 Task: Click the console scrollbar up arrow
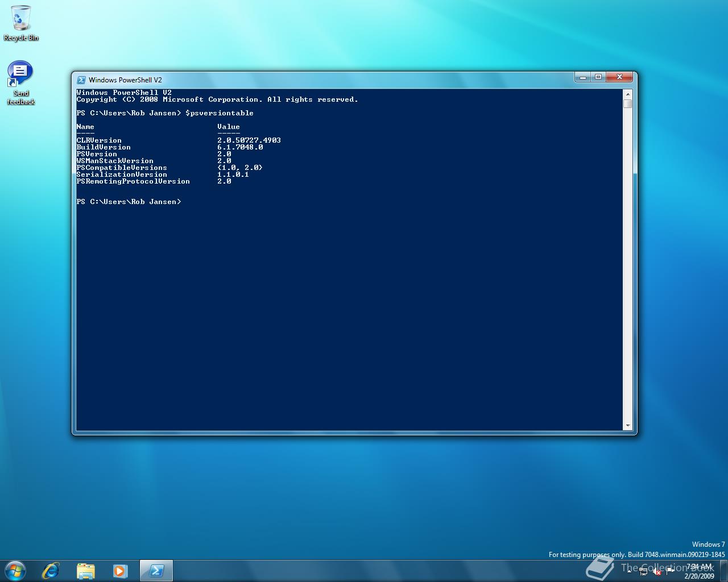pos(628,94)
